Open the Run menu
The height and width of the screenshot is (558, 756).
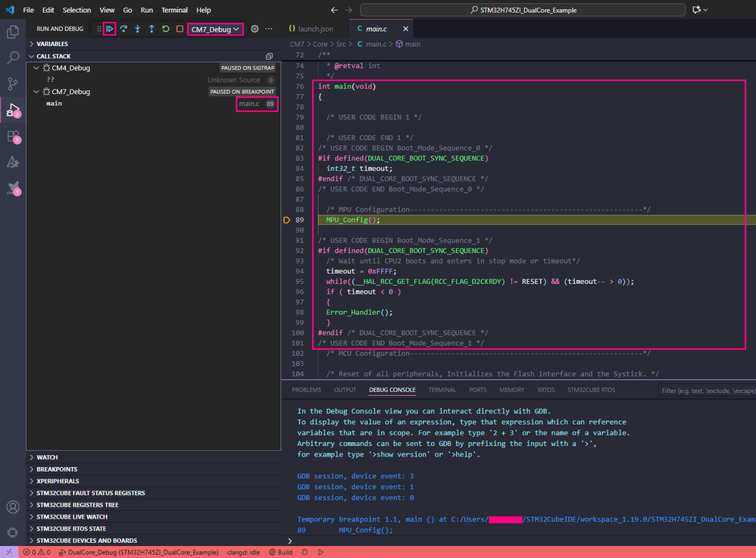click(146, 10)
